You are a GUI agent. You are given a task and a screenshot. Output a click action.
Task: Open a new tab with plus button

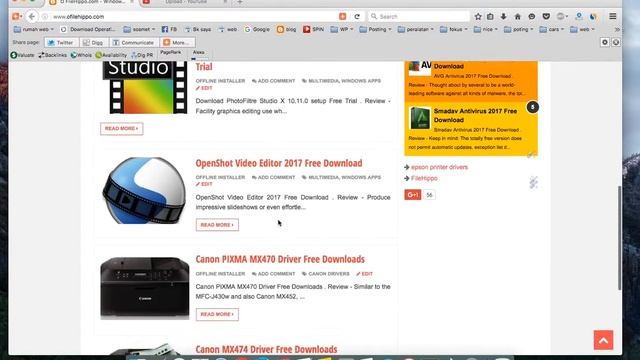coord(240,2)
